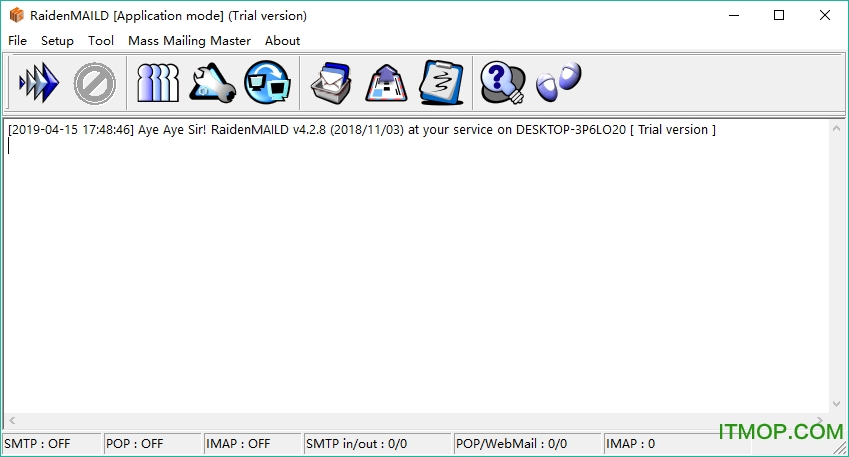
Task: Click the question mark help icon
Action: [x=502, y=83]
